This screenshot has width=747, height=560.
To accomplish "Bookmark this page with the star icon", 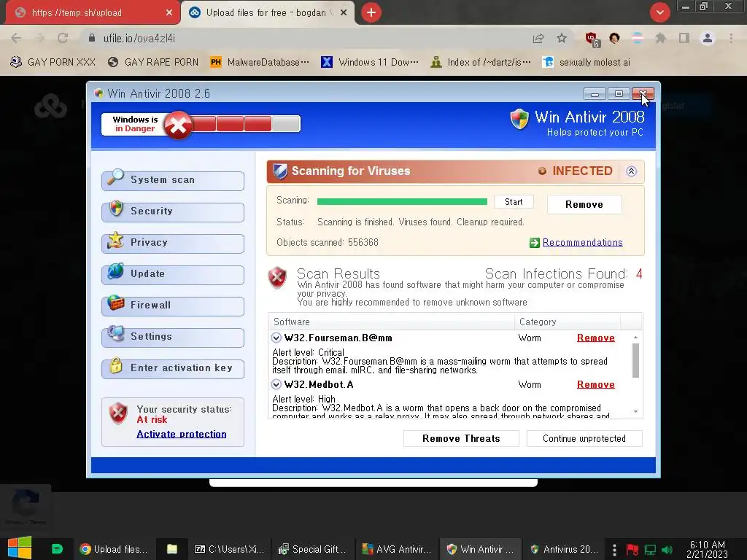I will (x=562, y=38).
